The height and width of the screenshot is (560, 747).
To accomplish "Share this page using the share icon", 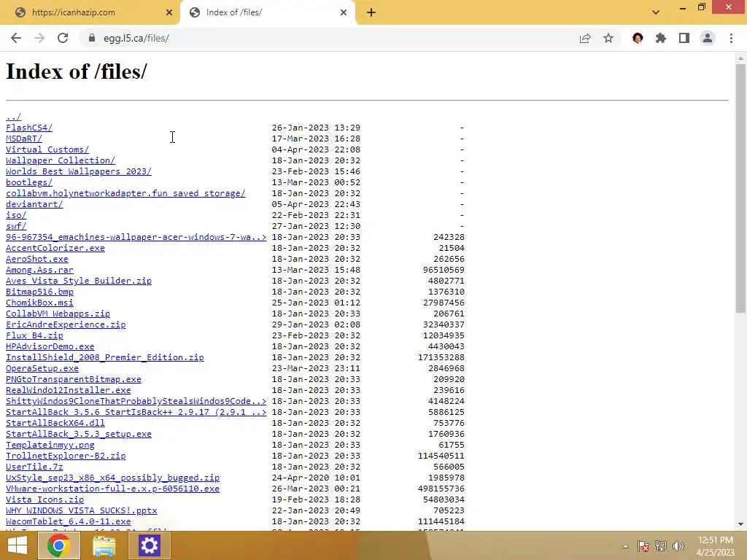I will (x=585, y=38).
